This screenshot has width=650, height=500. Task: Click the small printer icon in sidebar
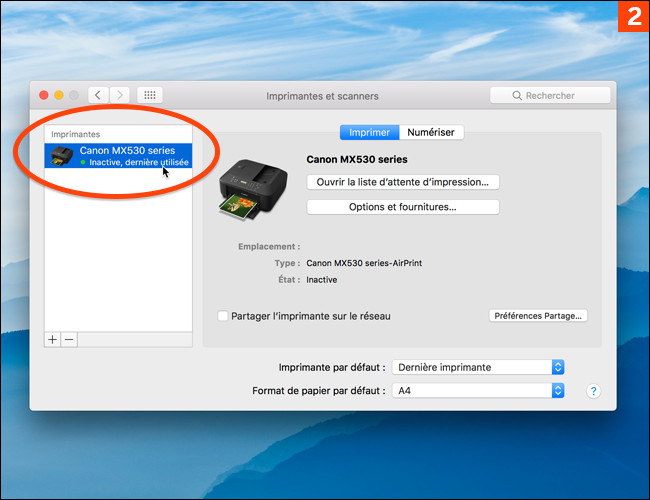pyautogui.click(x=62, y=156)
